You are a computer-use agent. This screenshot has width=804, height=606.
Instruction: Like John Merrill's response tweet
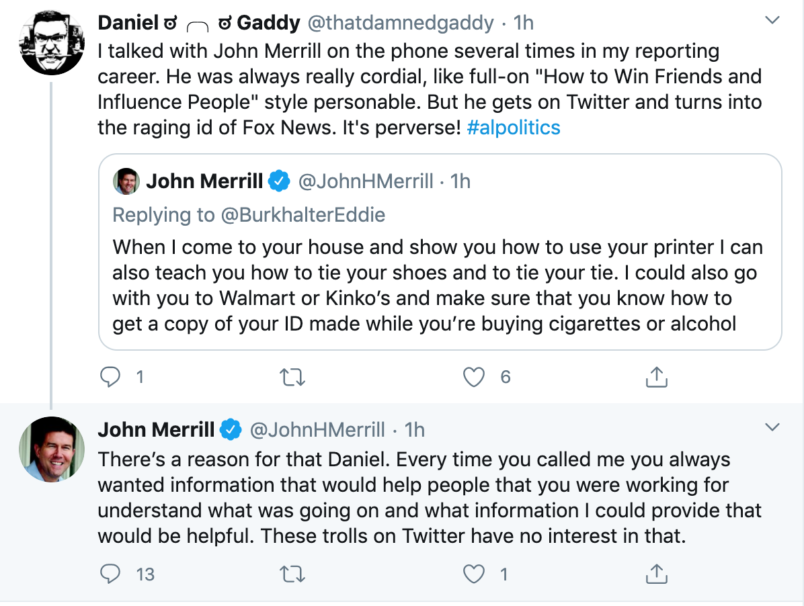(x=475, y=573)
